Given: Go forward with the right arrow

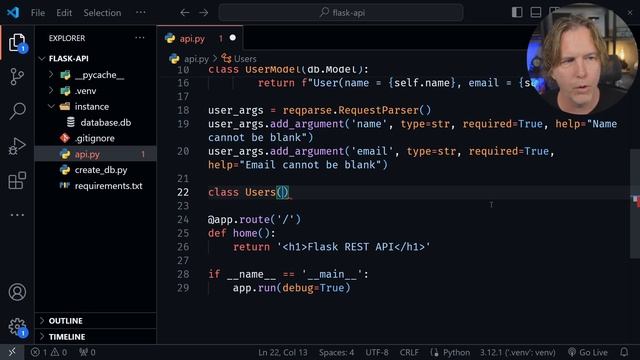Looking at the screenshot, I should tap(204, 13).
